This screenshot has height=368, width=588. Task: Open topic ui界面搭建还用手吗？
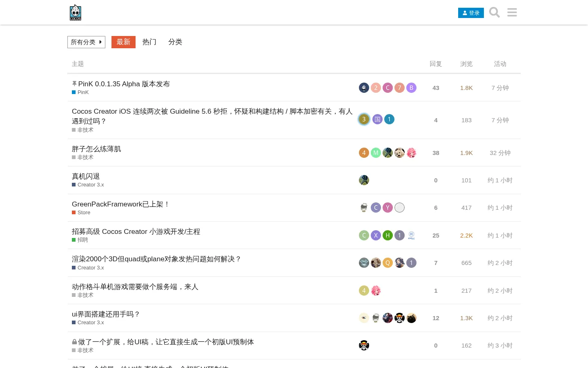106,314
